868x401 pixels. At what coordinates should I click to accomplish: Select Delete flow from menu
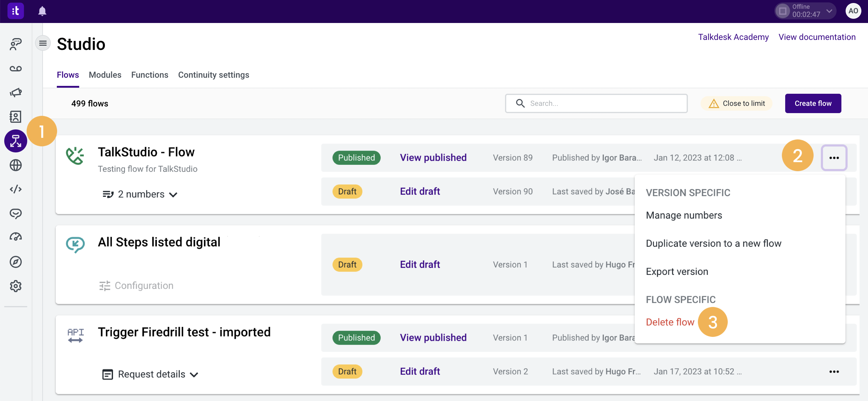coord(669,322)
